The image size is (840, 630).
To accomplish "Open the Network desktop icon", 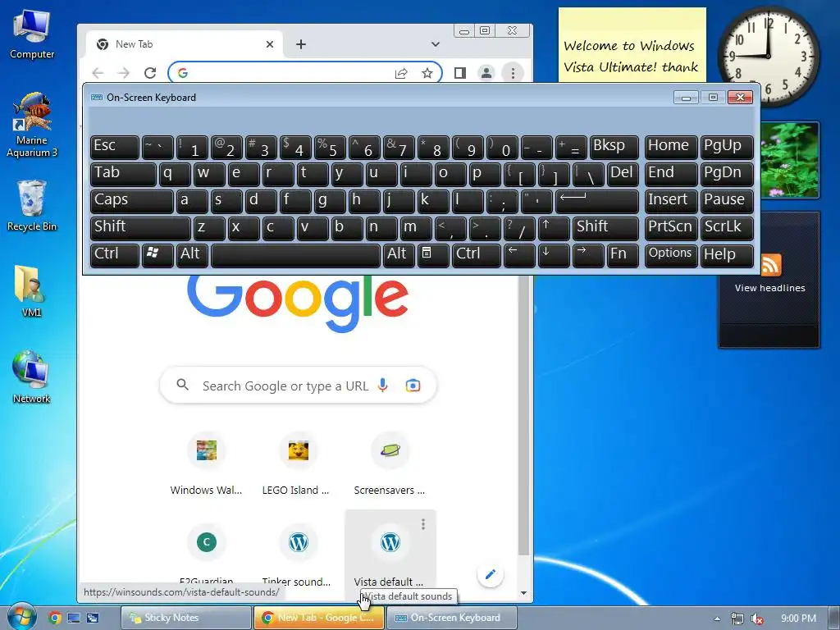I will coord(31,377).
